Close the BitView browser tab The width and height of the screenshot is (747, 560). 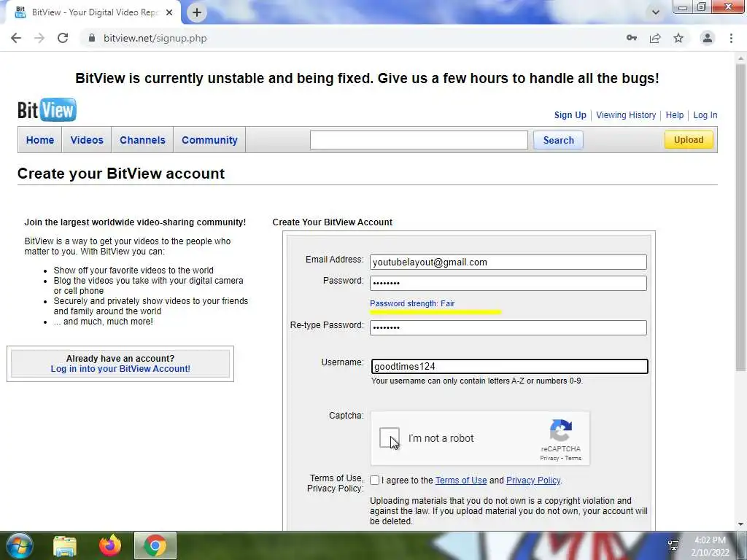(x=169, y=12)
